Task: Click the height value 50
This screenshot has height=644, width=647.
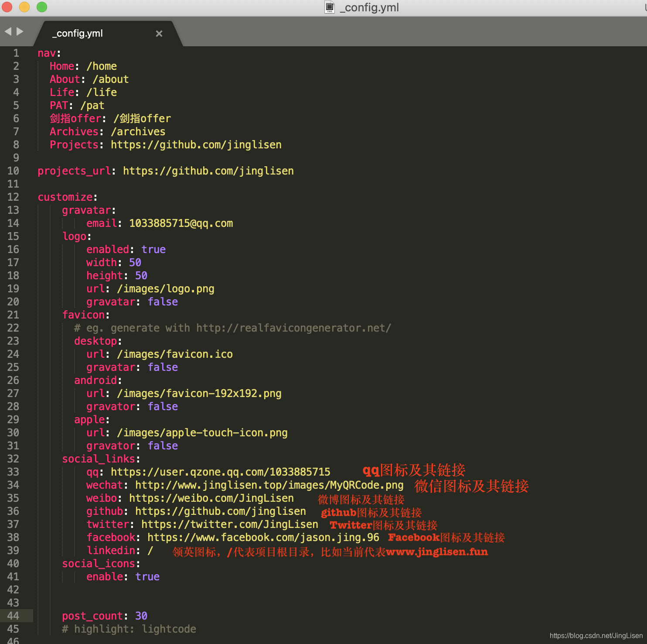Action: coord(141,276)
